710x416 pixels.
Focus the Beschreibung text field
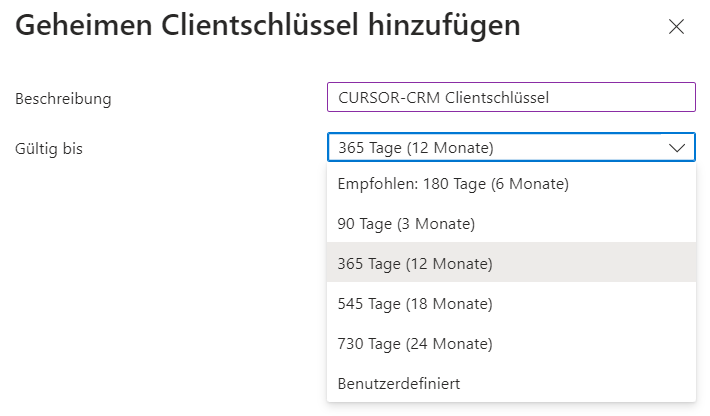[510, 97]
